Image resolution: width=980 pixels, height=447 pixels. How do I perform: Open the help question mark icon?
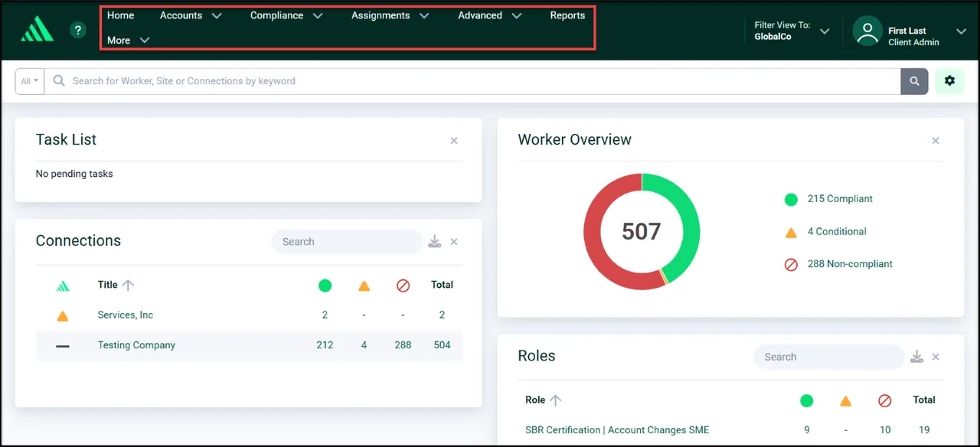(x=77, y=30)
